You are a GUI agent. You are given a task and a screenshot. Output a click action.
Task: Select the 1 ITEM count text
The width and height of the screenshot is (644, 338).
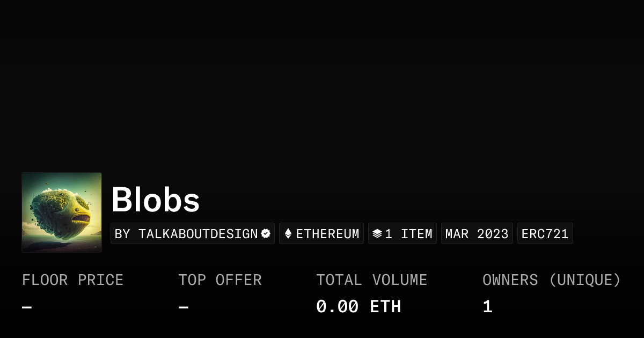[408, 234]
